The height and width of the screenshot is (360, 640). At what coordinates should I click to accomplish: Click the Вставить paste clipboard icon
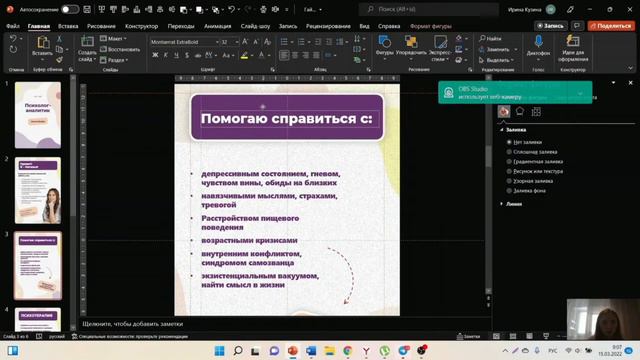click(x=42, y=42)
